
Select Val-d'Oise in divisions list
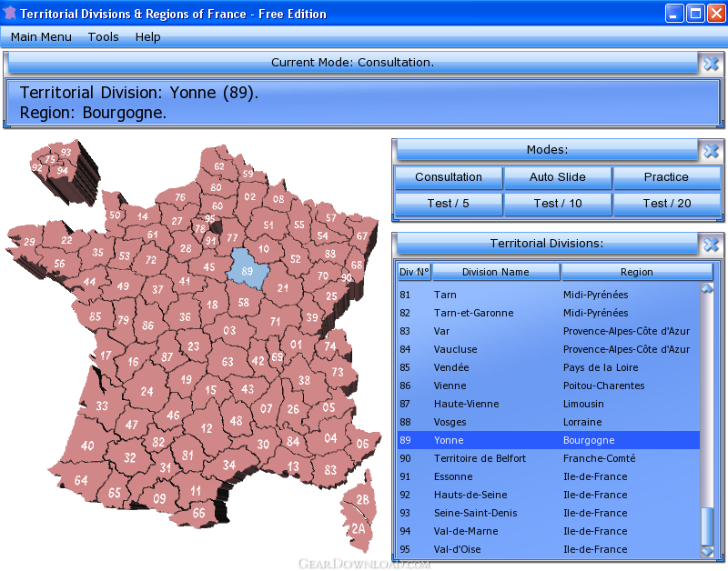[x=549, y=550]
